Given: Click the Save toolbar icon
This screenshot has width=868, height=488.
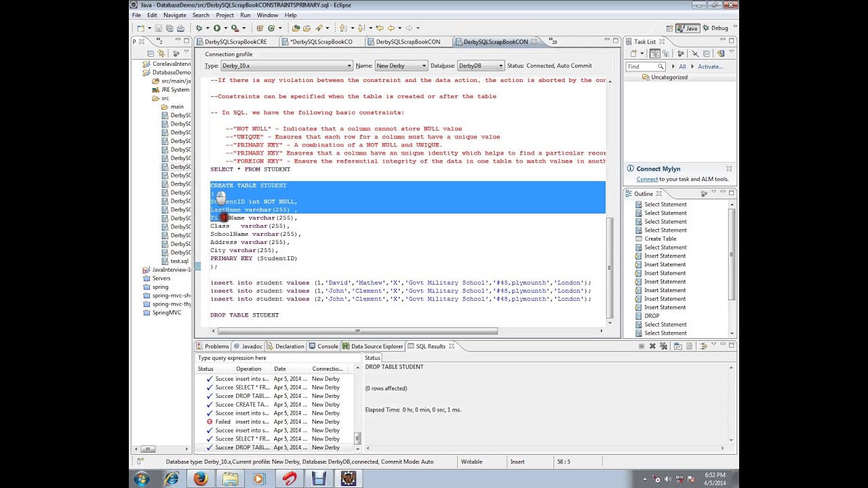Looking at the screenshot, I should (x=159, y=28).
